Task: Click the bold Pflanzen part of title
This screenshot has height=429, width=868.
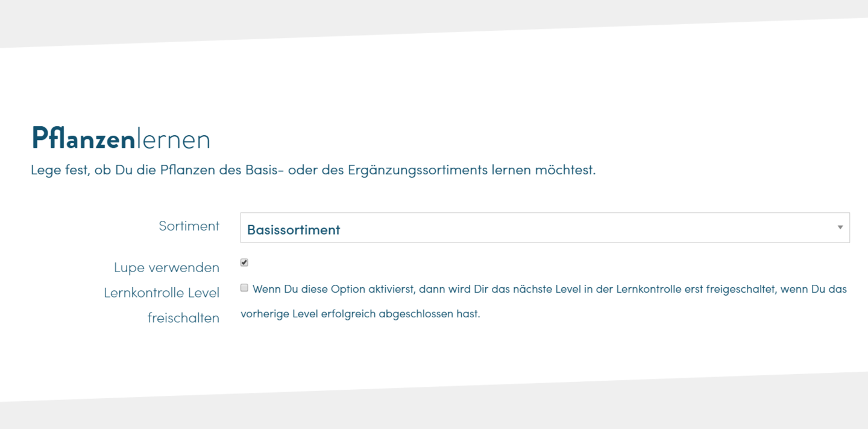Action: (83, 139)
